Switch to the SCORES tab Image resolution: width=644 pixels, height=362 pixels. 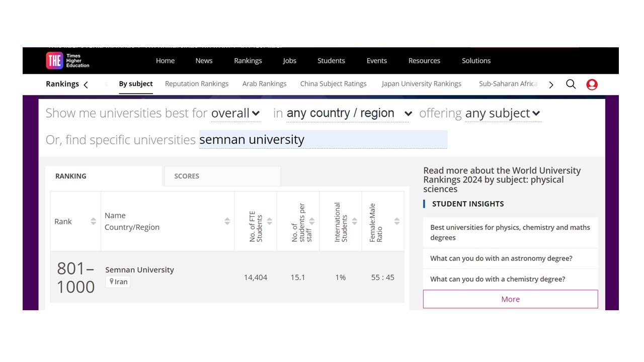(222, 176)
